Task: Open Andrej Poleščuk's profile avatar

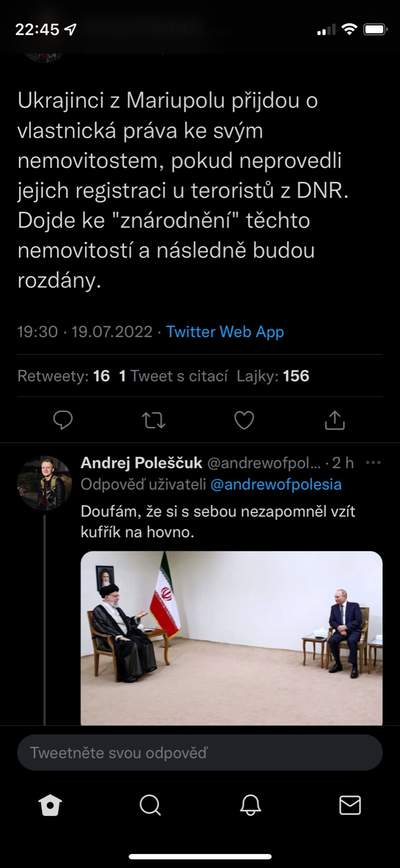Action: [44, 483]
